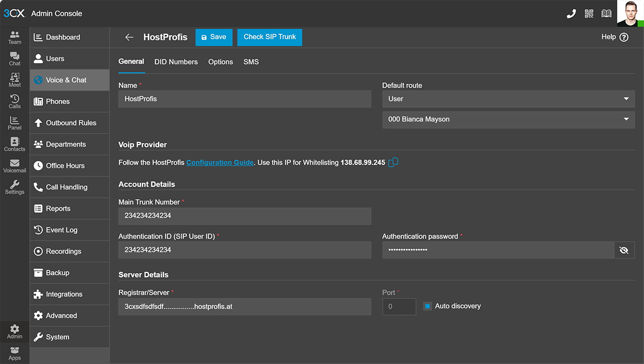Open the Calls history icon

coord(14,102)
